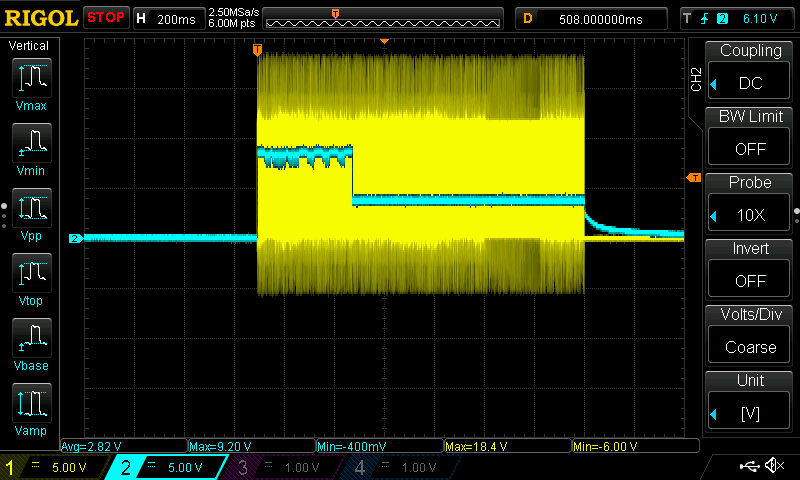Click the waveform memory overview bar
Screen dimensions: 800x480
pyautogui.click(x=383, y=19)
